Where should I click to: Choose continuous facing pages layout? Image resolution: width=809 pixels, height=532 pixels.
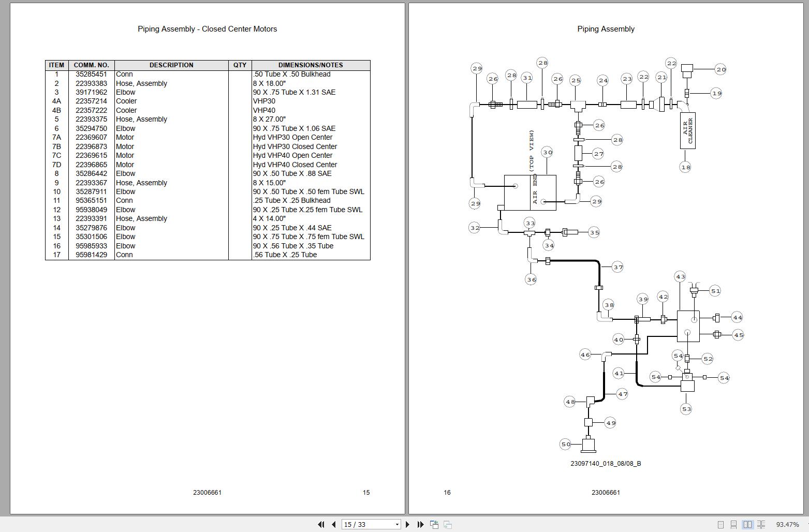pyautogui.click(x=761, y=524)
